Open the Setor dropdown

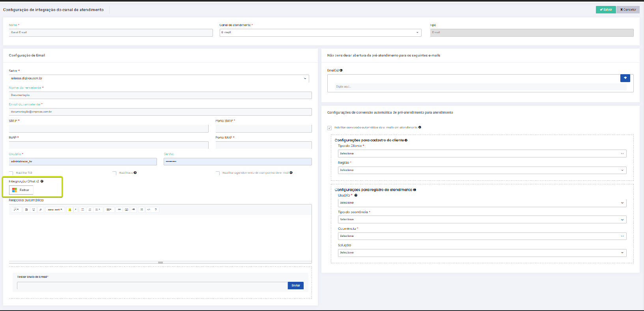(159, 79)
